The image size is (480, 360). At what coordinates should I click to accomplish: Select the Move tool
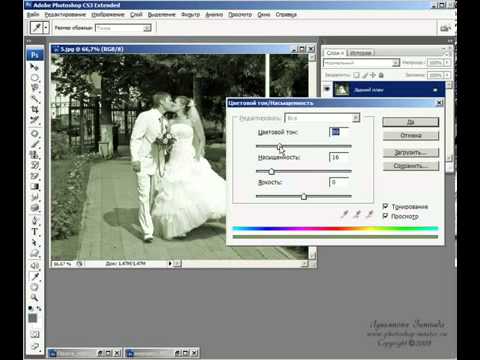[x=34, y=68]
